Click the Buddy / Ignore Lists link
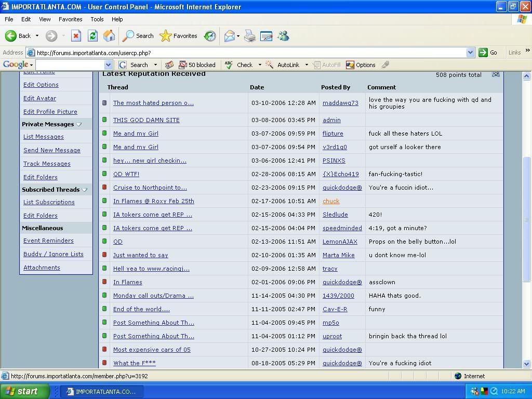Image resolution: width=532 pixels, height=399 pixels. point(53,254)
